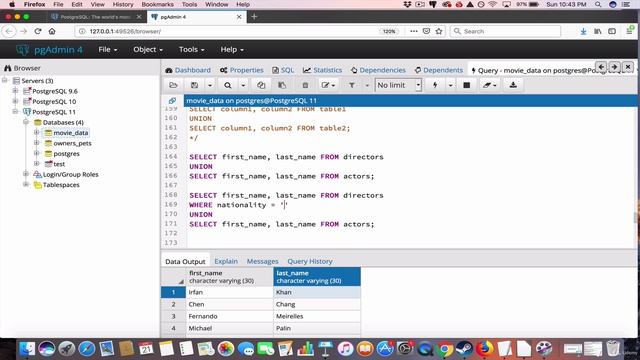Screen dimensions: 640x360
Task: Open the Execute options dropdown arrow
Action: [451, 85]
